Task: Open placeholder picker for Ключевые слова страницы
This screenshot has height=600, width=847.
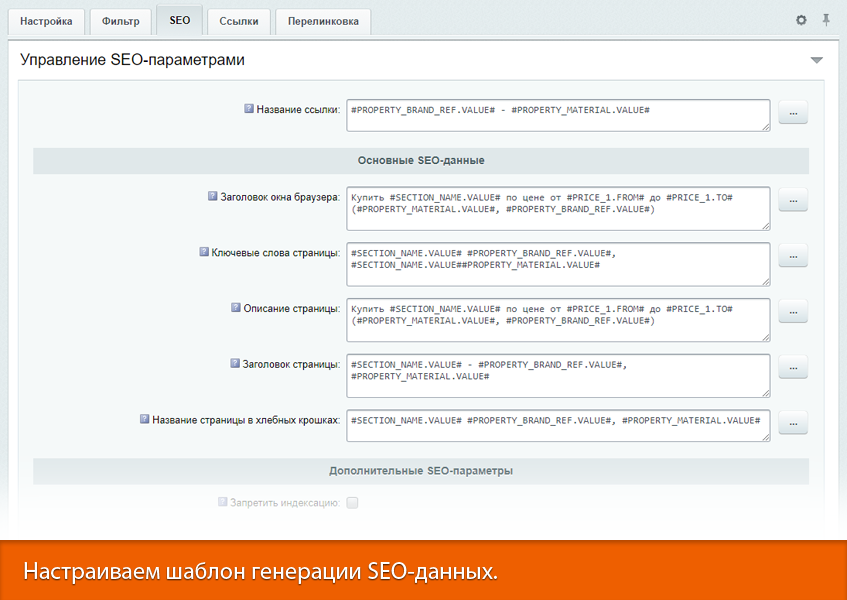Action: 792,255
